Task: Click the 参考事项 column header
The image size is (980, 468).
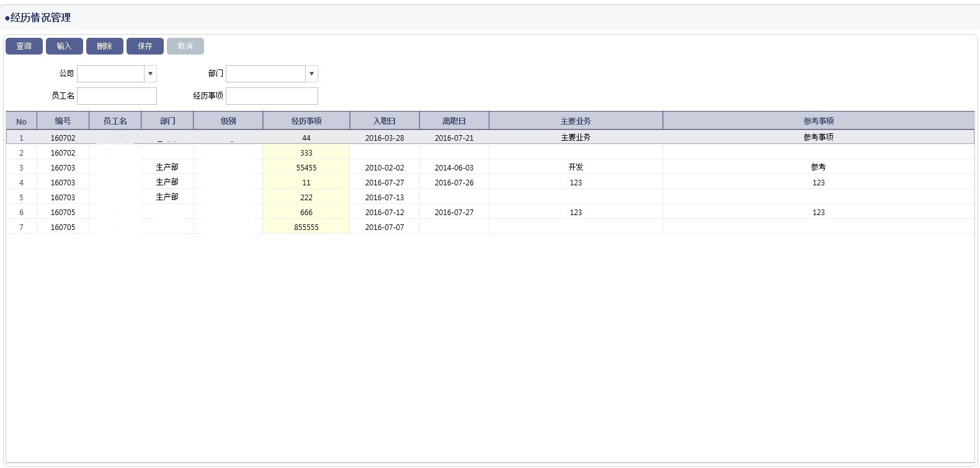Action: [818, 121]
